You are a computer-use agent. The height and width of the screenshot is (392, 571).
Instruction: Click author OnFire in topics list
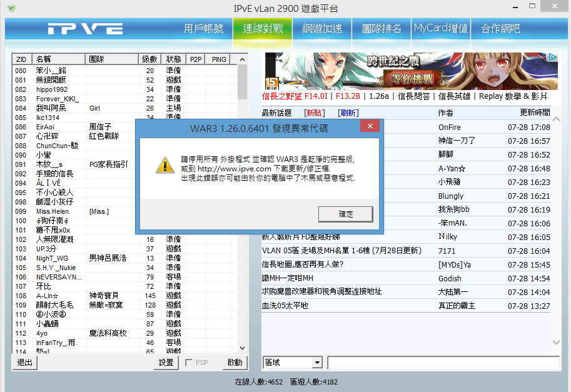pyautogui.click(x=450, y=128)
